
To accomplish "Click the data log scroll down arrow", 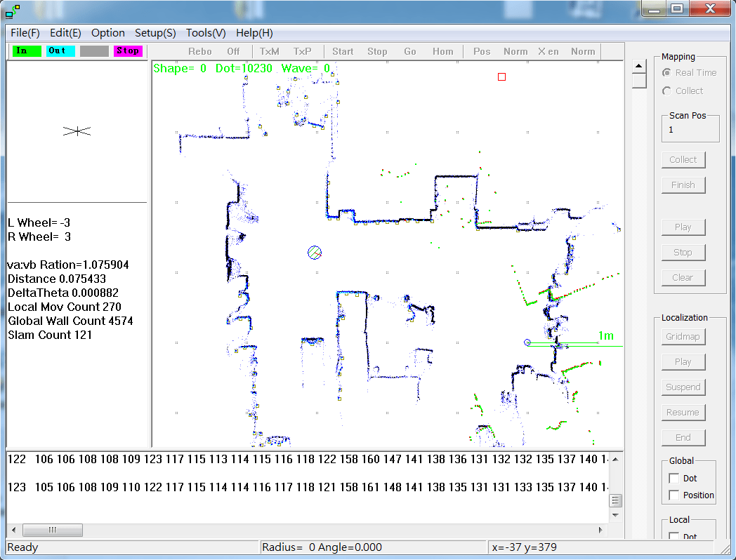I will (616, 515).
